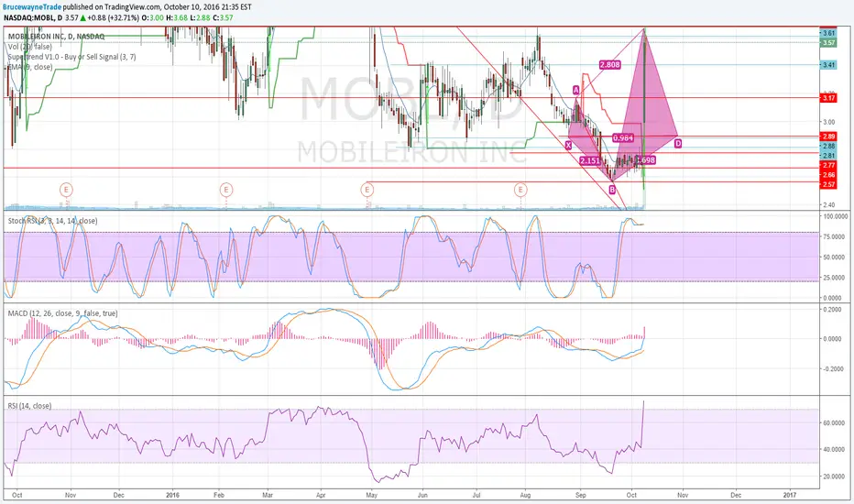The image size is (854, 504).
Task: Open the BrucewayneTrade author link
Action: (31, 7)
